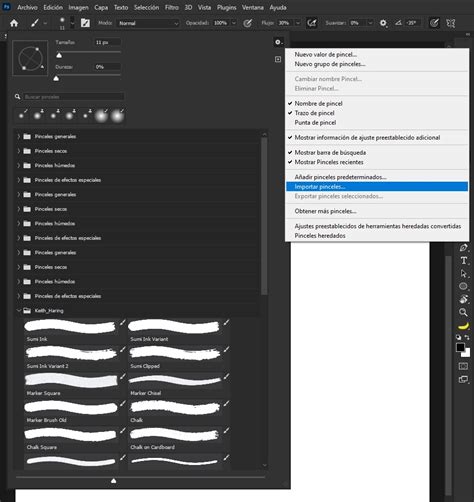Open the Ventana menu
The image size is (474, 502).
253,7
